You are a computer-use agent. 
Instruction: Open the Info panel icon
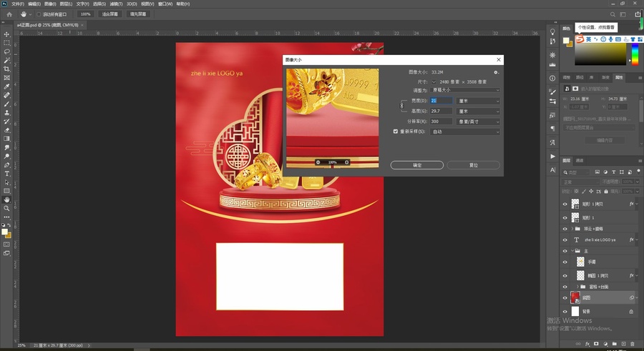click(x=552, y=78)
